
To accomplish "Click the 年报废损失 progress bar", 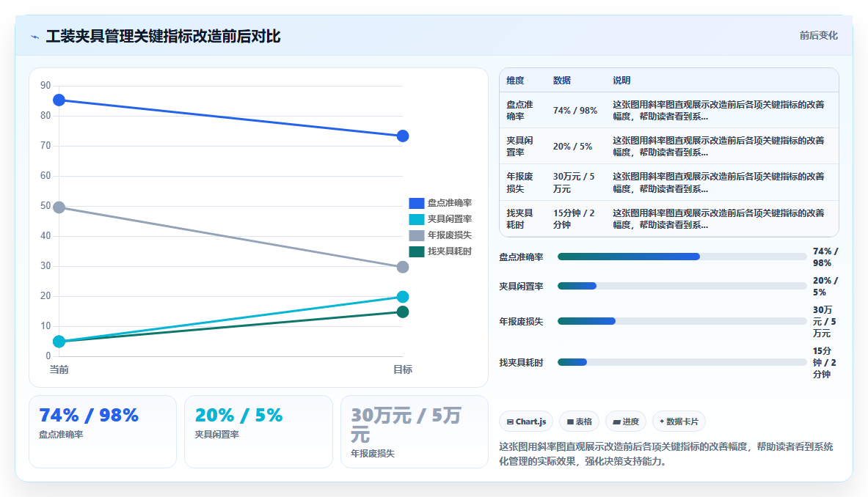I will [682, 321].
